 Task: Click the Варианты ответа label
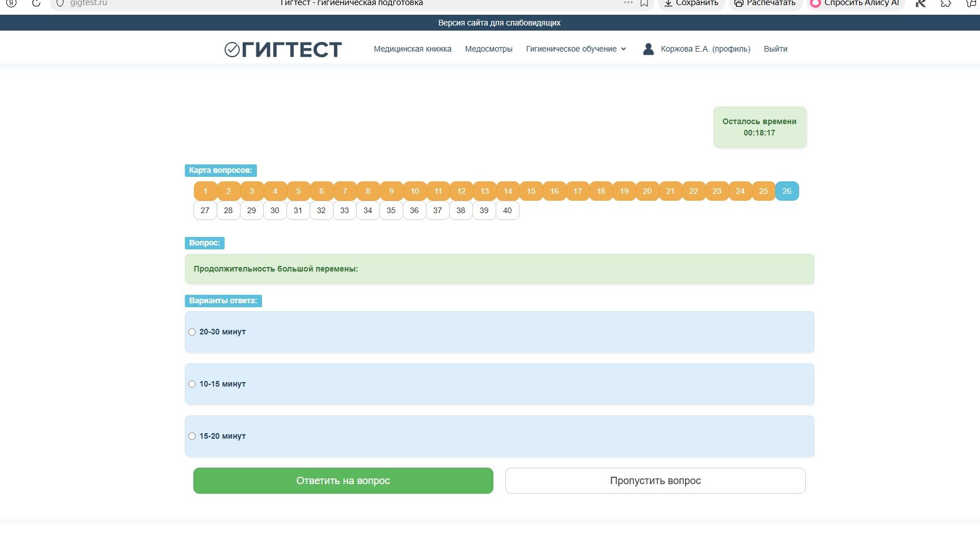coord(223,300)
